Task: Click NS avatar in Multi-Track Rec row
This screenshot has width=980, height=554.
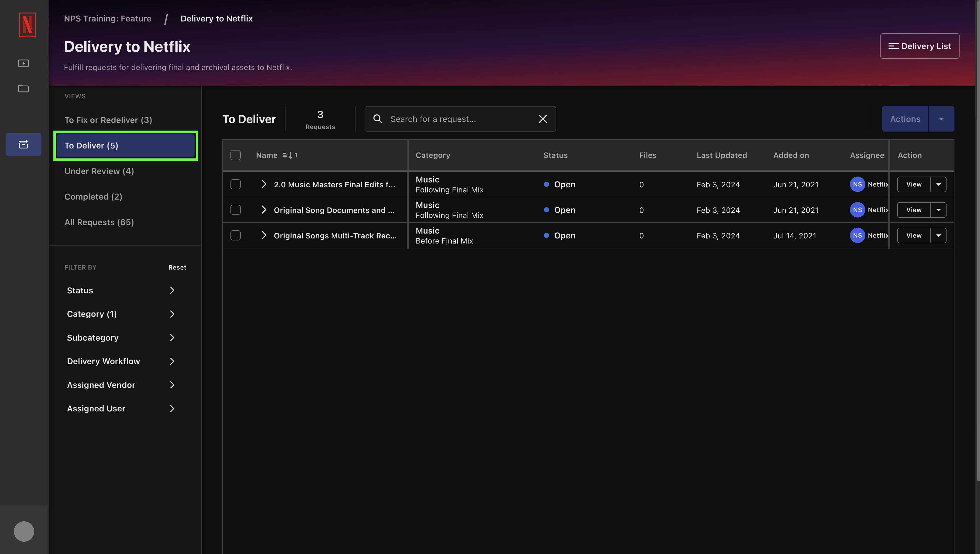Action: pyautogui.click(x=857, y=235)
